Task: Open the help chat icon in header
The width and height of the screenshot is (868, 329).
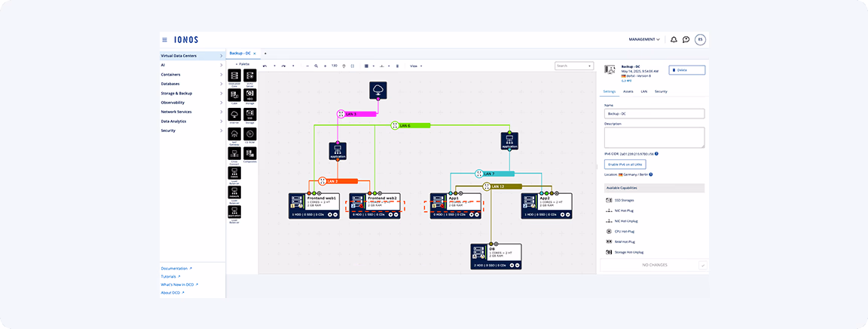Action: click(x=686, y=39)
